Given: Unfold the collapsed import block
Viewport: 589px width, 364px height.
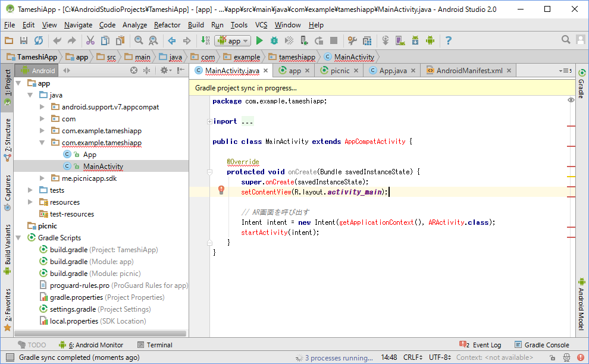Looking at the screenshot, I should click(209, 121).
